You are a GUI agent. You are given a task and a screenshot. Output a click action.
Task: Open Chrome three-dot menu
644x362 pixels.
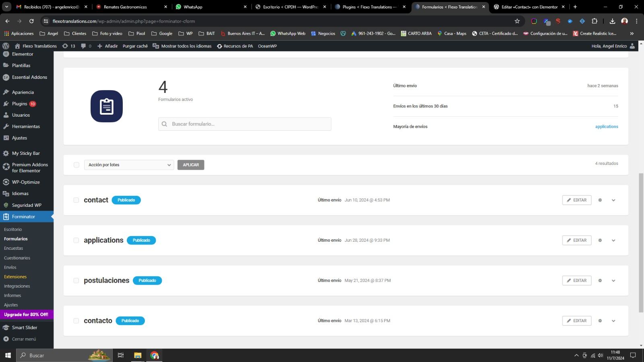click(x=636, y=21)
